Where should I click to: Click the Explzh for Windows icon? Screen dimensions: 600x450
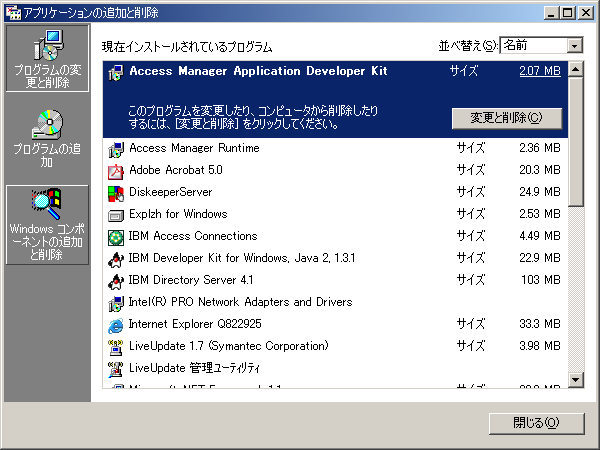[115, 214]
